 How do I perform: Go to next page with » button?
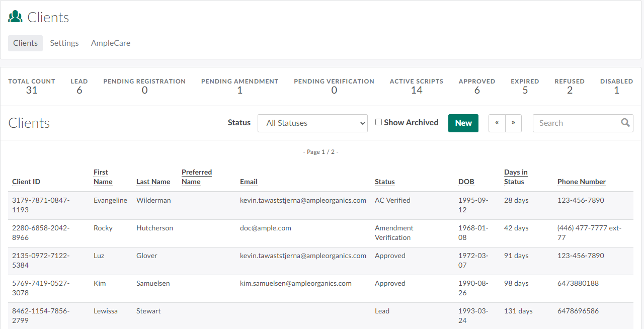pyautogui.click(x=513, y=123)
